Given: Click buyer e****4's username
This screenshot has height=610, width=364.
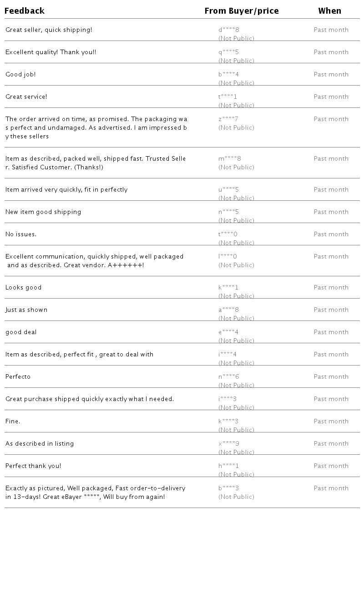Looking at the screenshot, I should point(228,332).
